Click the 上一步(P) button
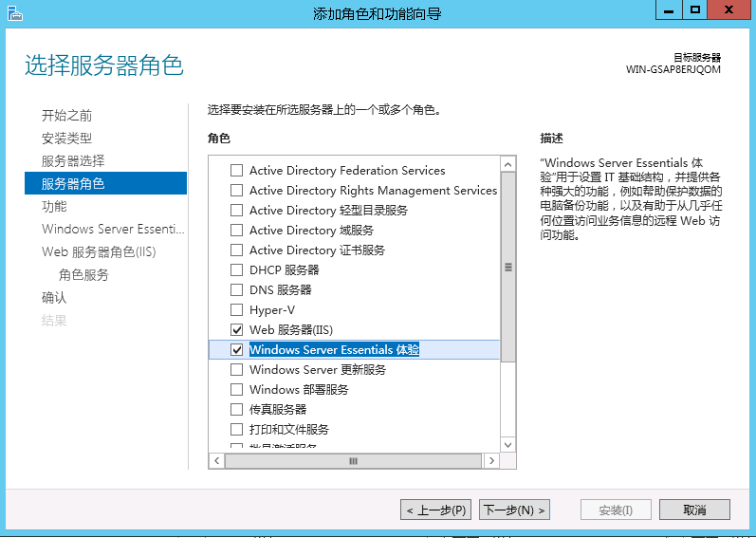 pyautogui.click(x=436, y=510)
